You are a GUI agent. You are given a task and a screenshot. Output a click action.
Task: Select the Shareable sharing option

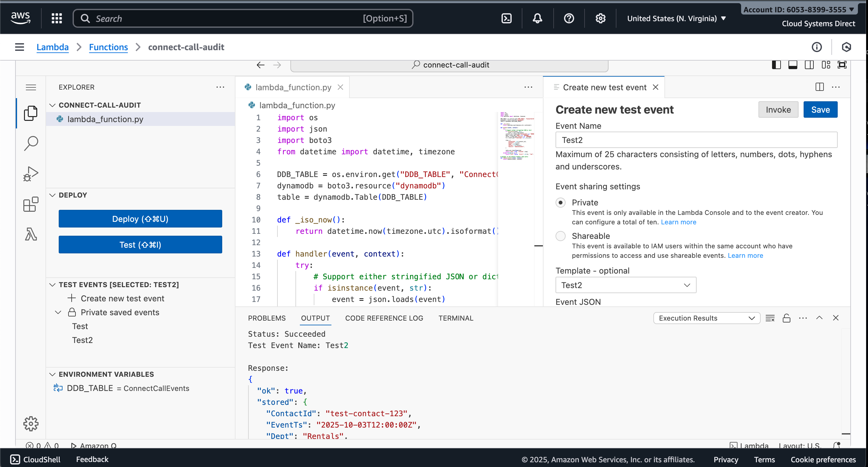coord(560,236)
